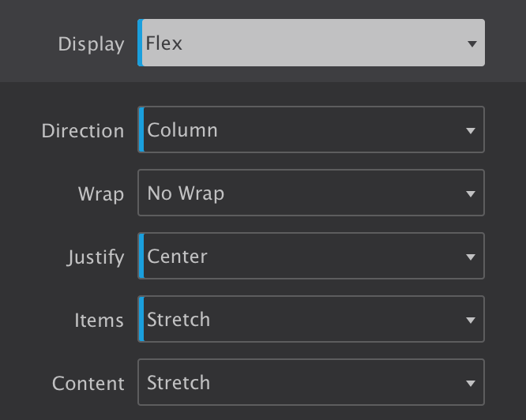Click the arrow icon in Direction field
Image resolution: width=526 pixels, height=420 pixels.
[x=471, y=131]
